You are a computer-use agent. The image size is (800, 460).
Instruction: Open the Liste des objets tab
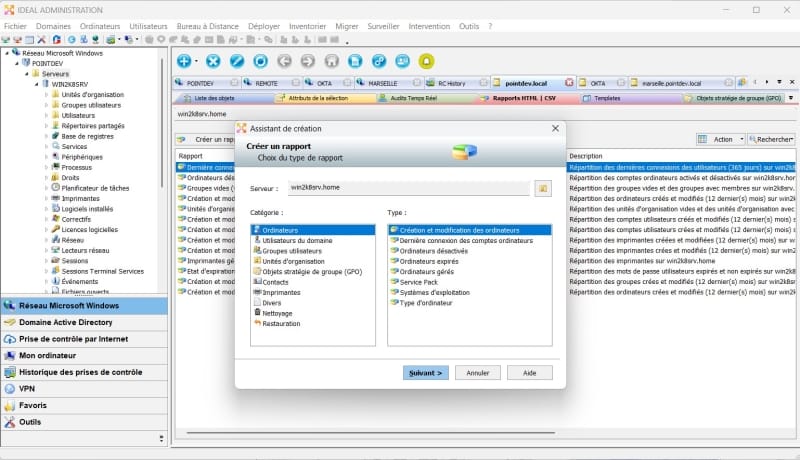pos(214,98)
